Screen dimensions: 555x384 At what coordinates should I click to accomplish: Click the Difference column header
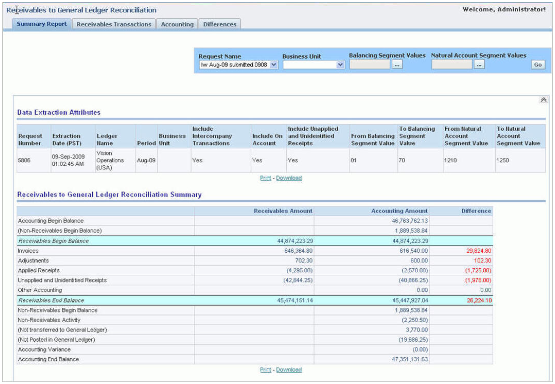click(476, 211)
